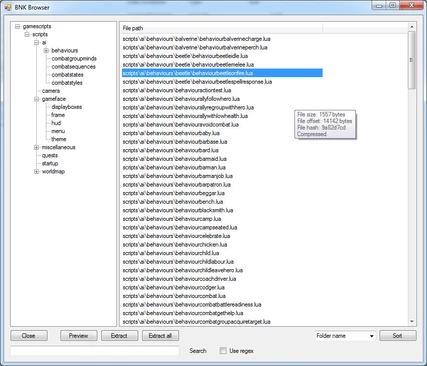Select combatsequences folder in tree
427x366 pixels.
coord(73,67)
